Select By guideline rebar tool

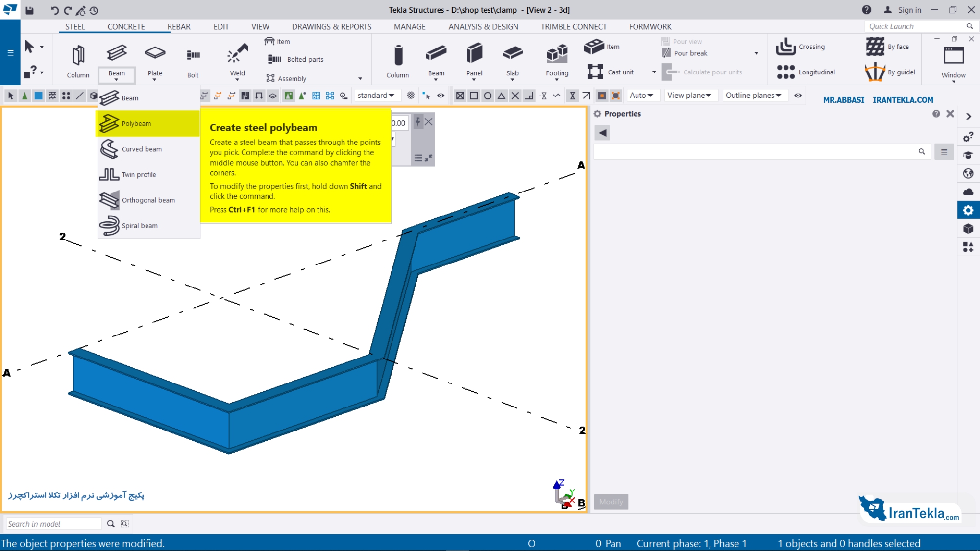[x=890, y=72]
